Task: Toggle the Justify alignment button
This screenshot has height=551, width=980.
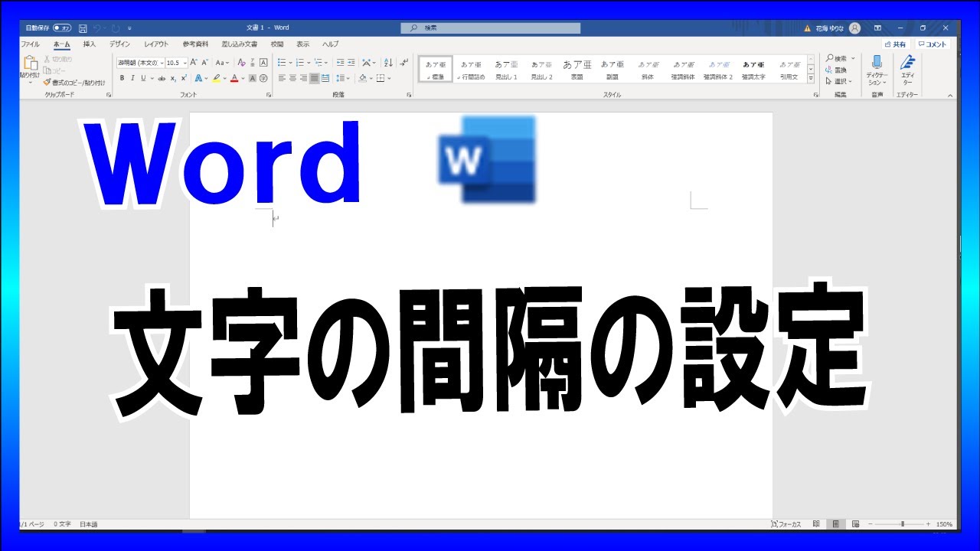Action: [x=314, y=78]
